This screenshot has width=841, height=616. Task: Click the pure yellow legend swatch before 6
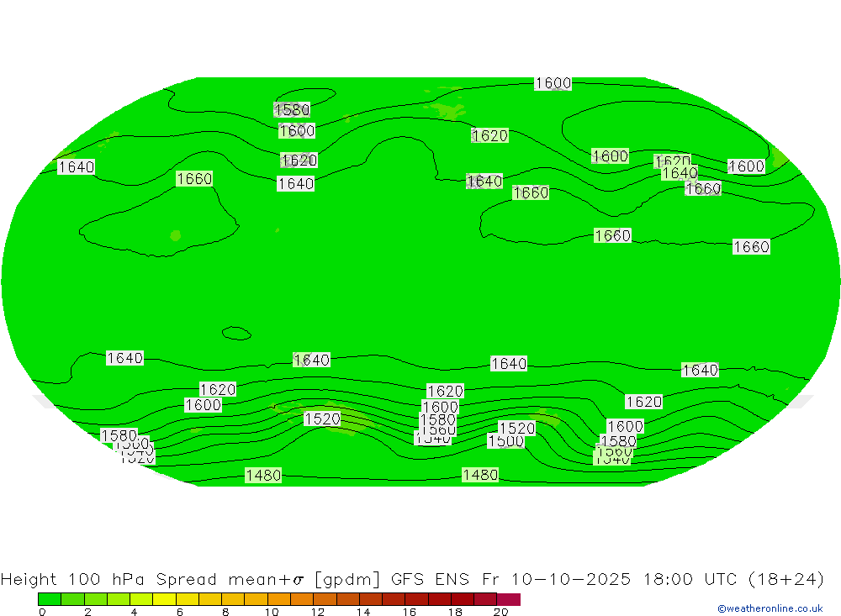164,599
